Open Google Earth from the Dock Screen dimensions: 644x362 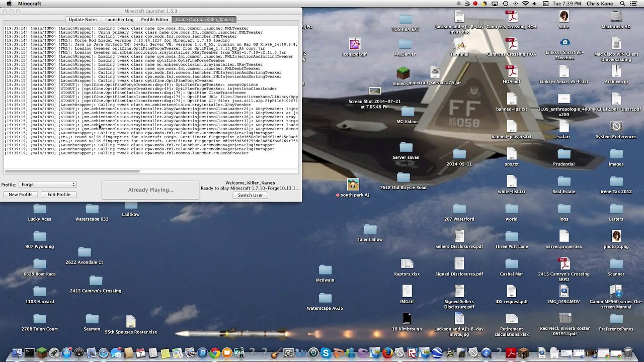[x=437, y=353]
